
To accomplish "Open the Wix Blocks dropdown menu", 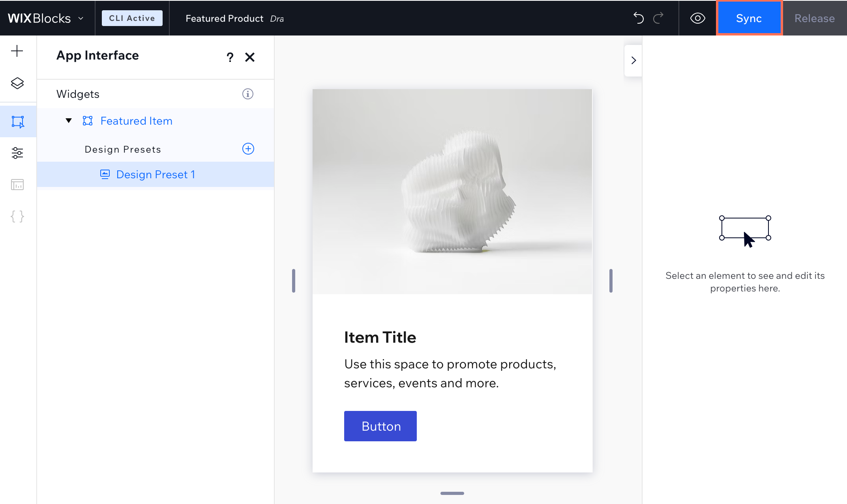I will tap(46, 18).
